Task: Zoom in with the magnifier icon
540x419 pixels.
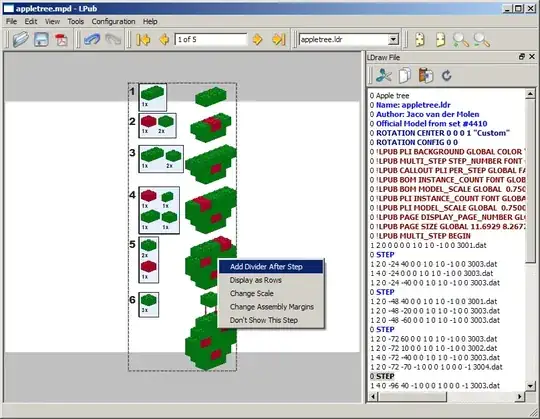Action: tap(460, 40)
